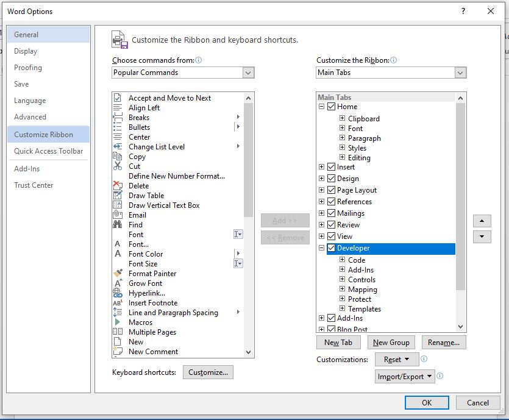Uncheck the Mailings tab checkbox

coord(331,213)
